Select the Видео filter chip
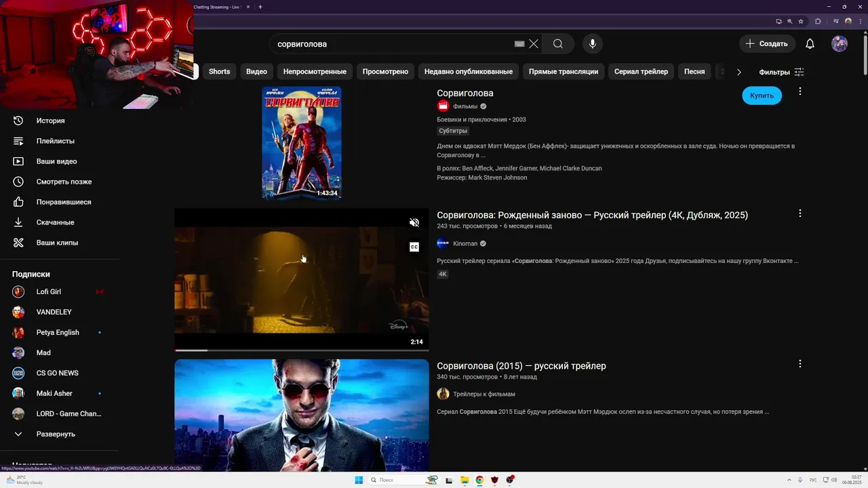Screen dimensions: 868x488 256,72
